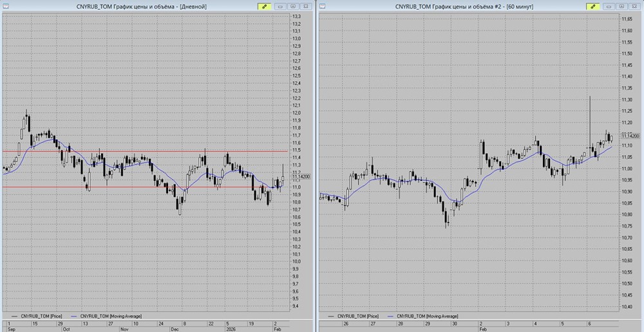Screen dimensions: 644x332
Task: Click the CNYRUB_TOM [Price] legend entry in the 60-minute chart
Action: coord(357,316)
